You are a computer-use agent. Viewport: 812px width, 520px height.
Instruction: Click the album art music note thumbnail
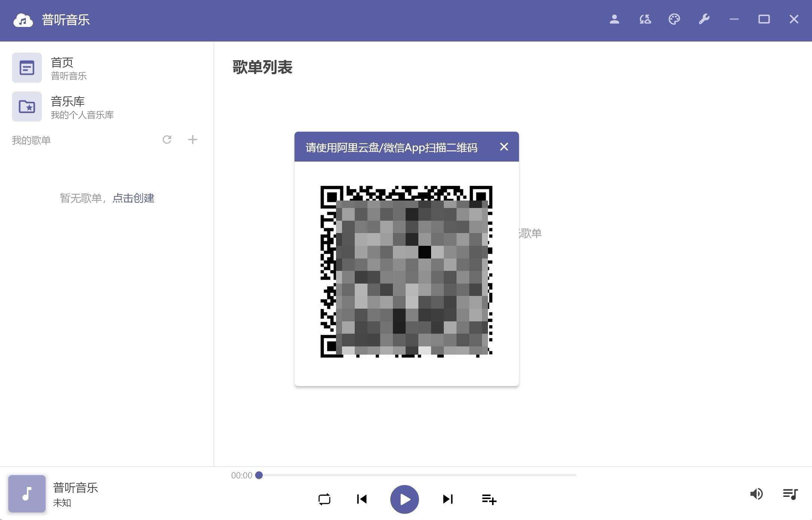[x=27, y=494]
